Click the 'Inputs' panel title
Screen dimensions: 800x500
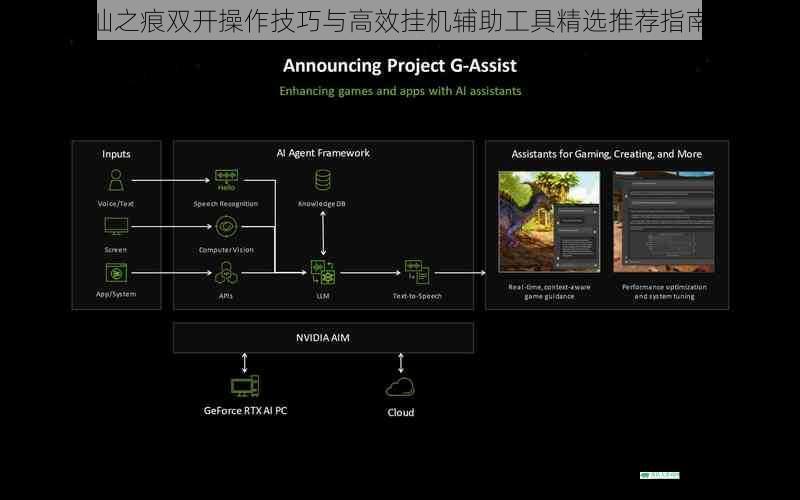click(x=116, y=154)
